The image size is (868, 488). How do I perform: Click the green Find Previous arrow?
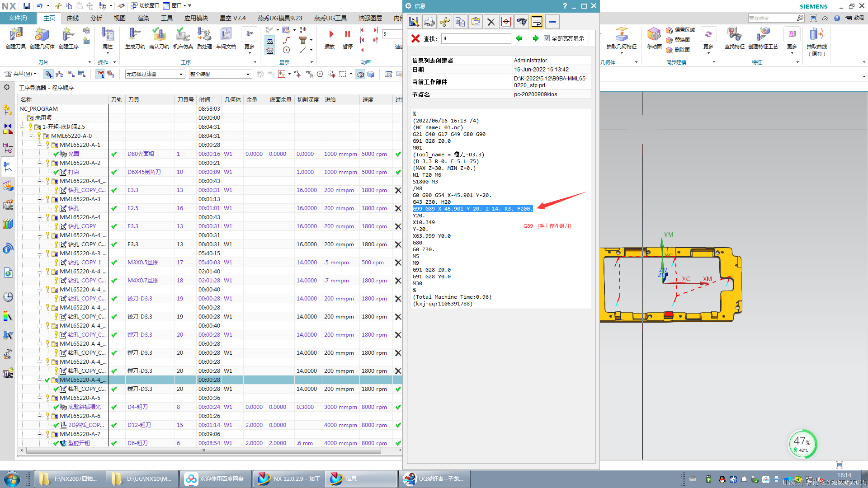click(519, 38)
